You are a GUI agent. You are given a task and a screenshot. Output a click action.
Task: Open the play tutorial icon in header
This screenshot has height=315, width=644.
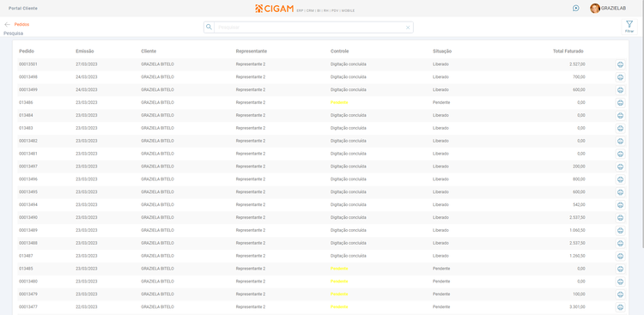pos(576,9)
